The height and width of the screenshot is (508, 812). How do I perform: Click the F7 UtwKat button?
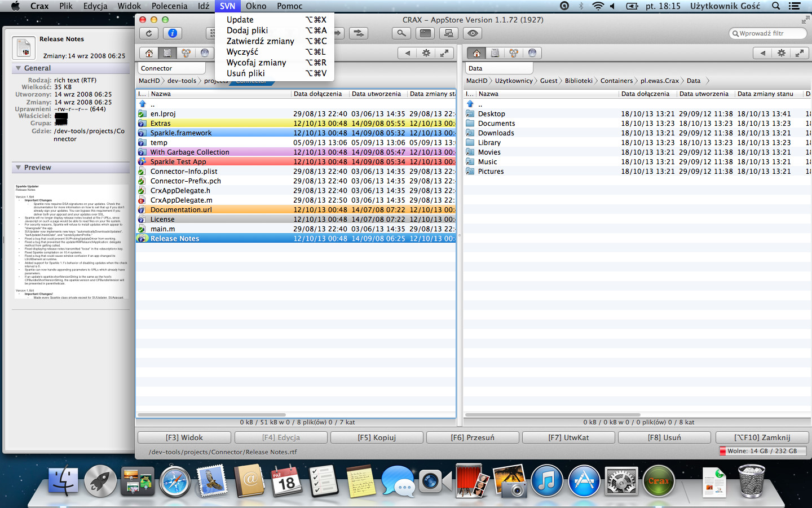coord(568,437)
